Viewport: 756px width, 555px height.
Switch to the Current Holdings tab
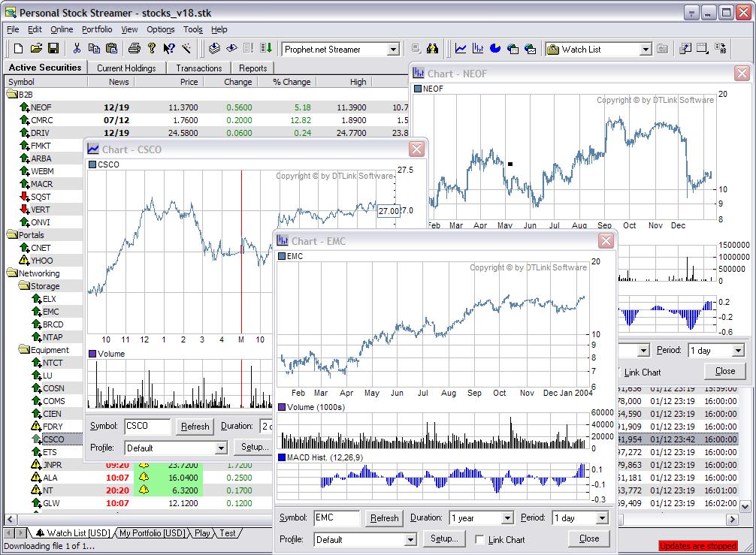126,68
